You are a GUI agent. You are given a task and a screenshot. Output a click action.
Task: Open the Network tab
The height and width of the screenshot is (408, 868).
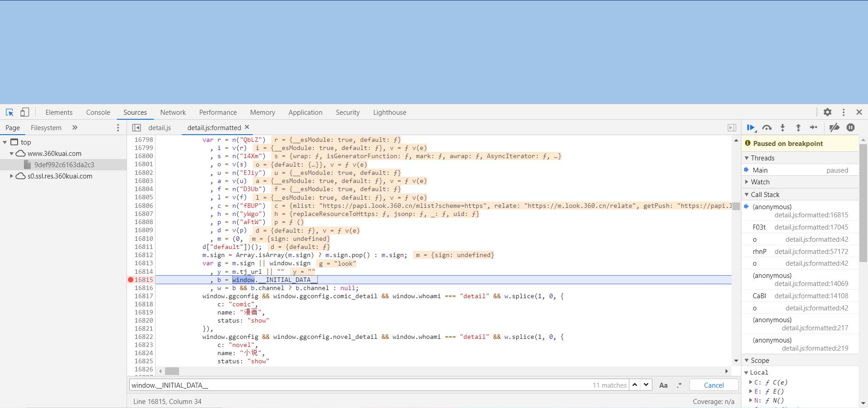click(x=173, y=113)
